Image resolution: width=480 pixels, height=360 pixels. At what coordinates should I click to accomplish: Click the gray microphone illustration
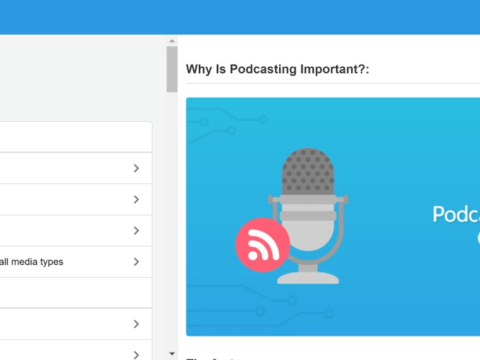pos(308,216)
